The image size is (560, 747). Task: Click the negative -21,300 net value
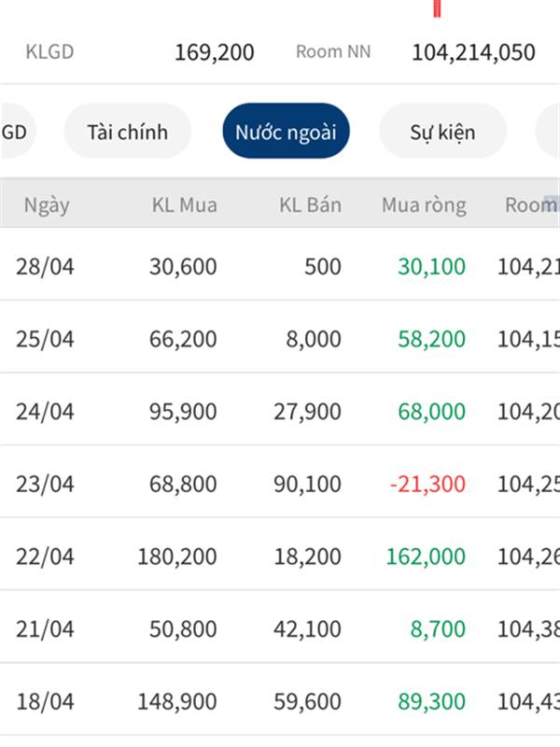[x=427, y=484]
